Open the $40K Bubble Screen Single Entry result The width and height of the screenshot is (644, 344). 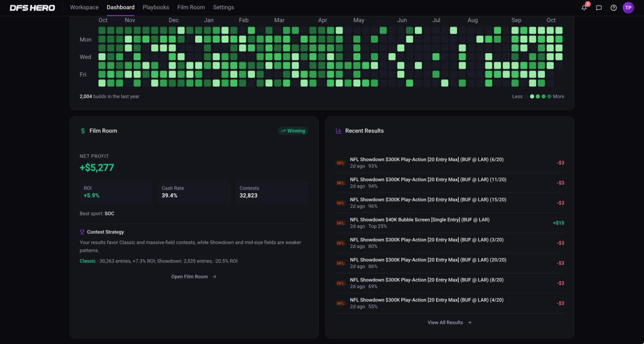click(450, 223)
